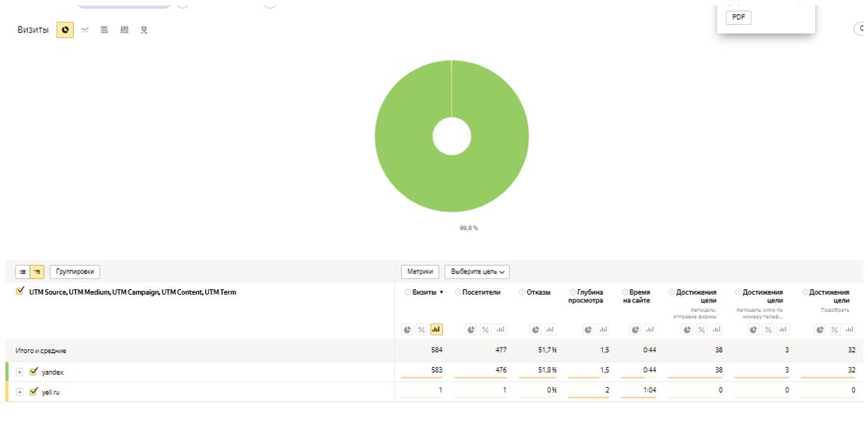Open help icon next to Глубина просмотра header
Viewport: 868px width, 423px height.
(x=572, y=292)
